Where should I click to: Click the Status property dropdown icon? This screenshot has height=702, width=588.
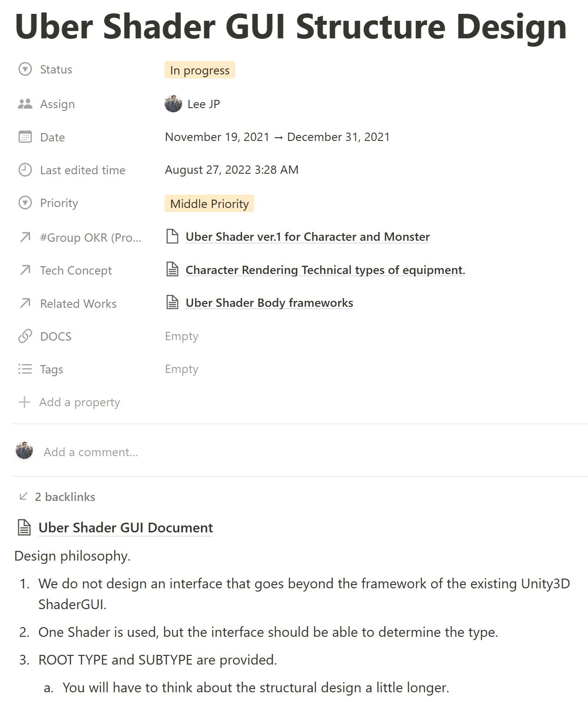point(25,69)
